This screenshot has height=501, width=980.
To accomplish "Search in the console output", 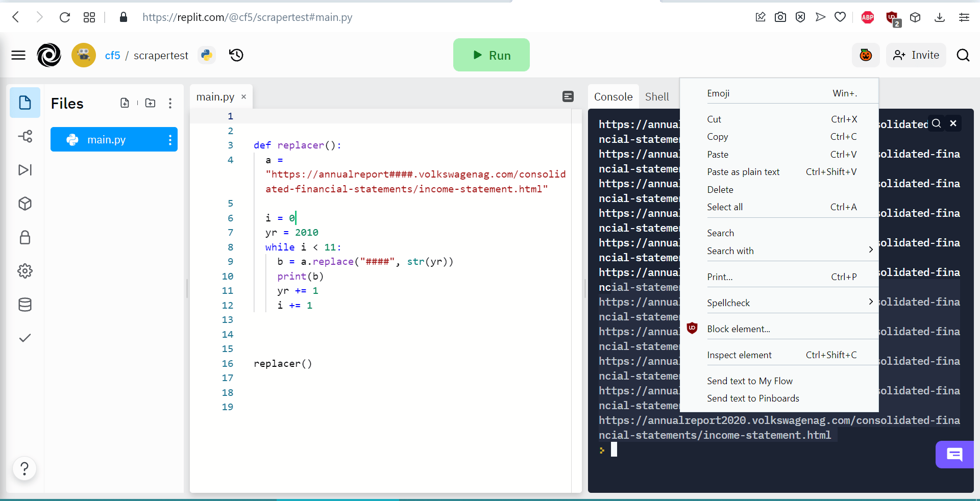I will [x=936, y=123].
